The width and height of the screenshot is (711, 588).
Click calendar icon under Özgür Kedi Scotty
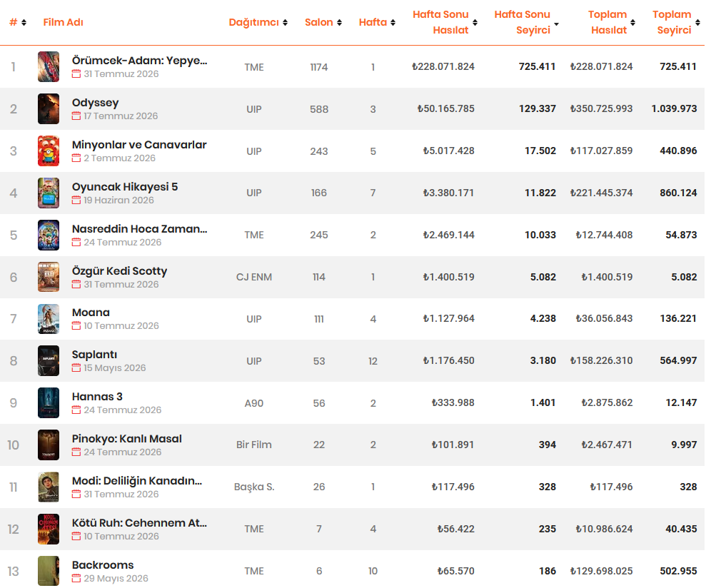coord(76,284)
